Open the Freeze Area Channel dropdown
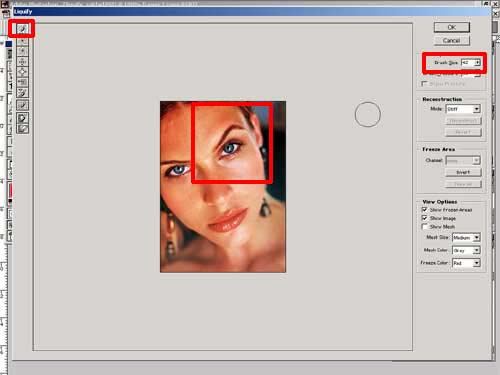The image size is (500, 375). 463,161
